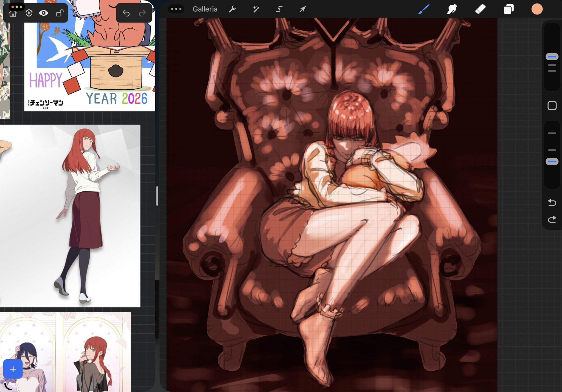Image resolution: width=562 pixels, height=392 pixels.
Task: Open the active color picker swatch
Action: (537, 9)
